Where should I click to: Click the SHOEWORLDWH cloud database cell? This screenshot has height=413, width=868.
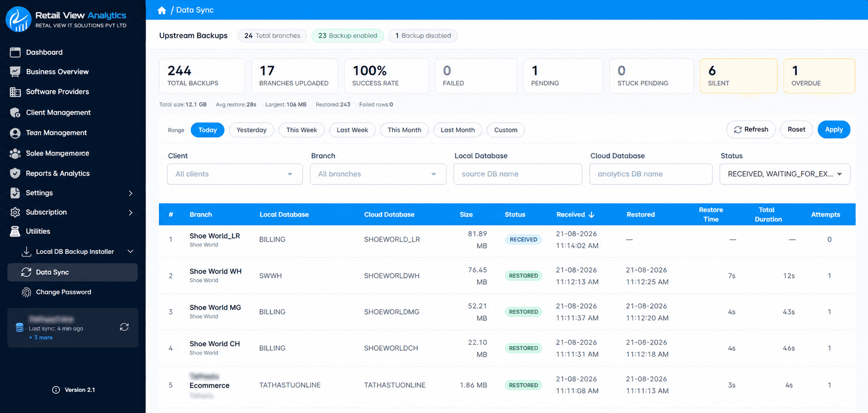click(x=392, y=276)
